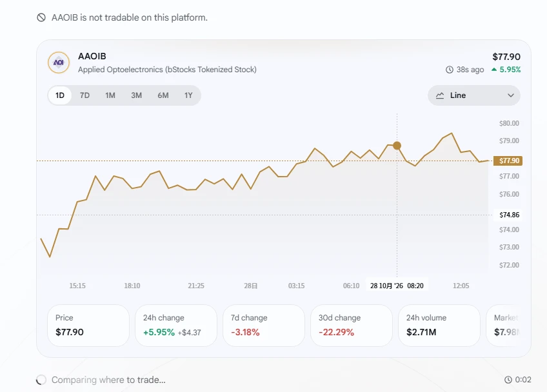Click the header price $77.90
547x392 pixels.
point(506,57)
